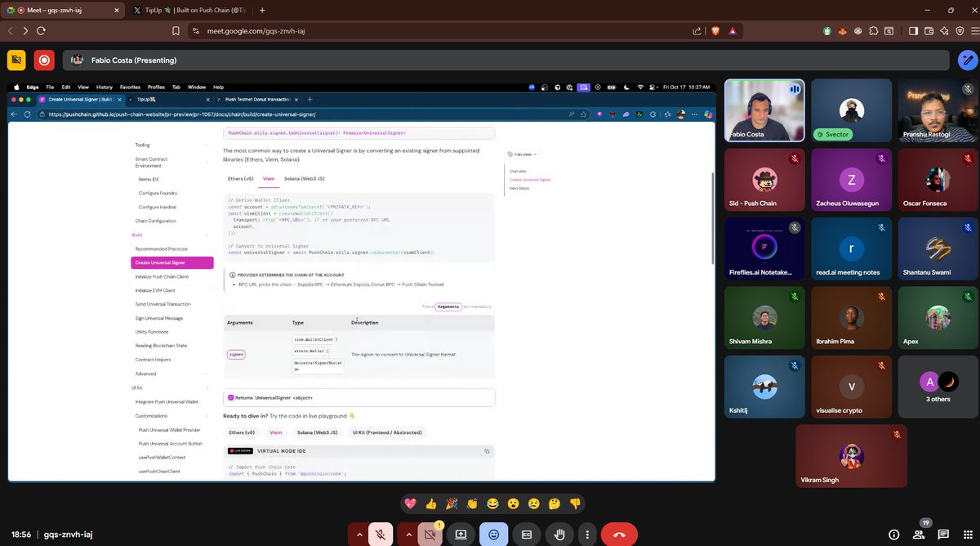This screenshot has height=546, width=980.
Task: Click Copy page button in shared docs
Action: click(x=521, y=154)
